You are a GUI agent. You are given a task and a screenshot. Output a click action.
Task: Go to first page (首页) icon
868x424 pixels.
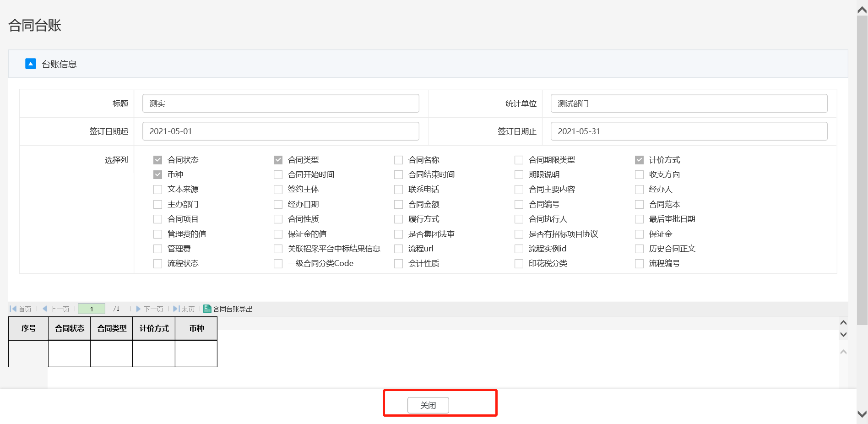pyautogui.click(x=13, y=309)
